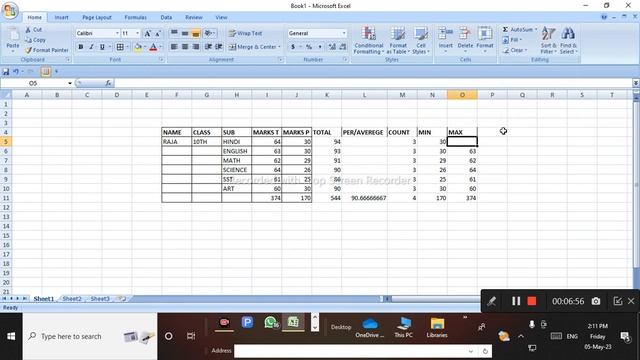Viewport: 640px width, 360px height.
Task: Increase indent in Alignment group
Action: 219,47
